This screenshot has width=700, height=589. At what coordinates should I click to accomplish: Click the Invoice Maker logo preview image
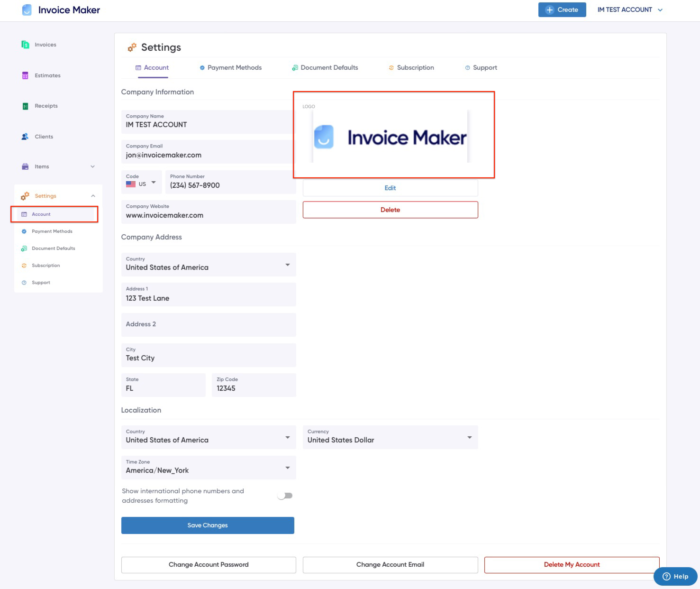pyautogui.click(x=391, y=137)
